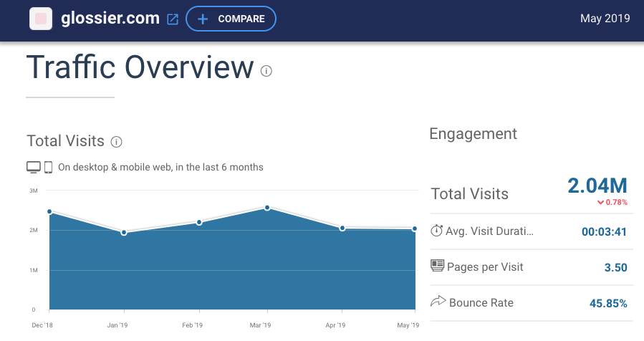The image size is (644, 341).
Task: Click the Feb '19 axis label
Action: pos(193,325)
